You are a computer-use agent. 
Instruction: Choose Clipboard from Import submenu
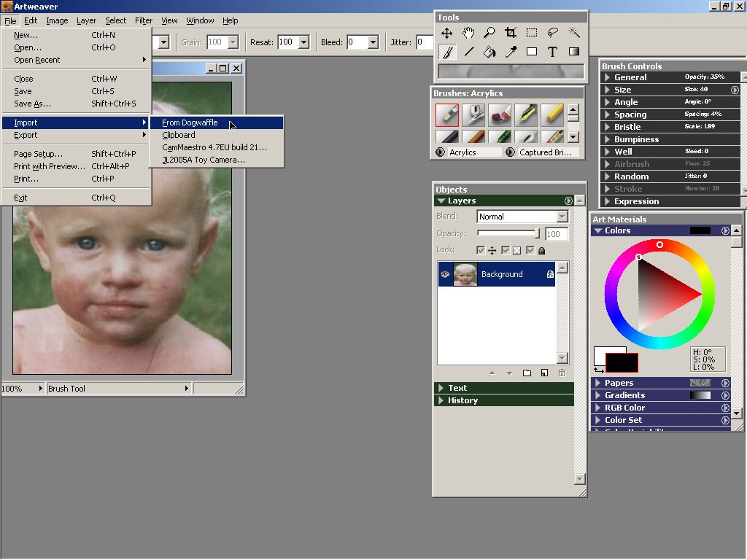pyautogui.click(x=179, y=135)
